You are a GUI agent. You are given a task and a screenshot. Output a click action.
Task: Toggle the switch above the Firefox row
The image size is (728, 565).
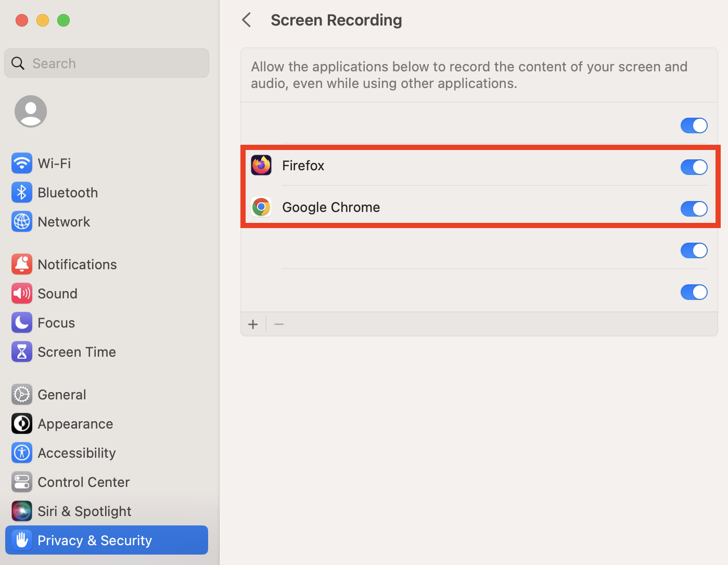coord(694,125)
